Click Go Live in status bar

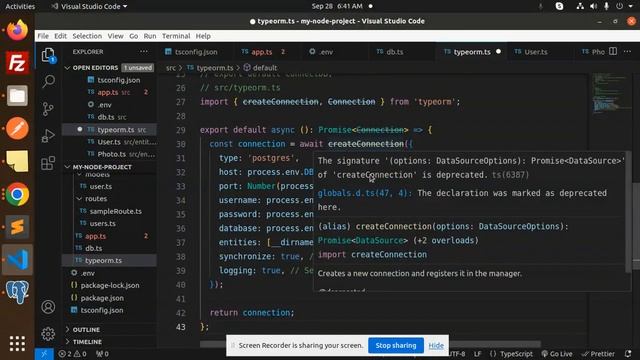pyautogui.click(x=557, y=354)
